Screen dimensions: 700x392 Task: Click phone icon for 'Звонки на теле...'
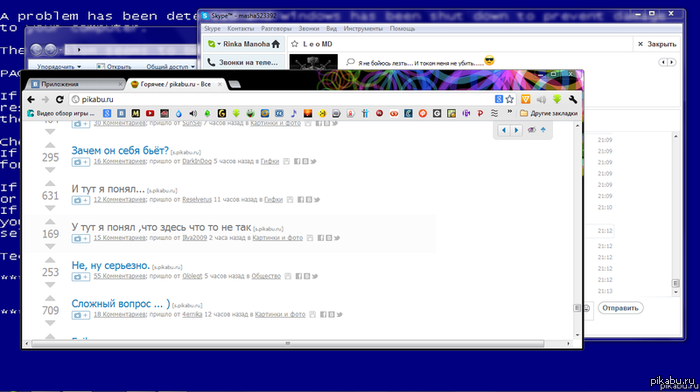[x=211, y=63]
